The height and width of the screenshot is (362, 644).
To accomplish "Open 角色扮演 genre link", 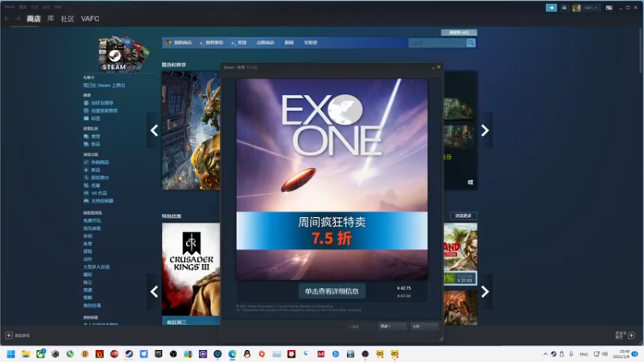I will click(x=92, y=306).
